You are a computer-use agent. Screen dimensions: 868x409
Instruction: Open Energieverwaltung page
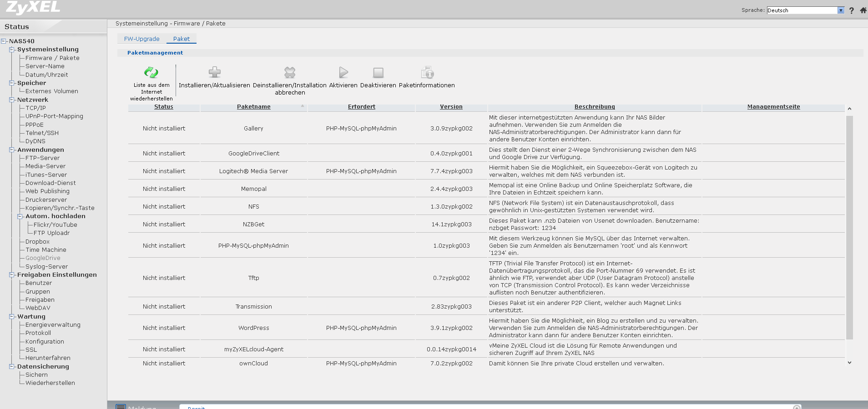[x=53, y=324]
